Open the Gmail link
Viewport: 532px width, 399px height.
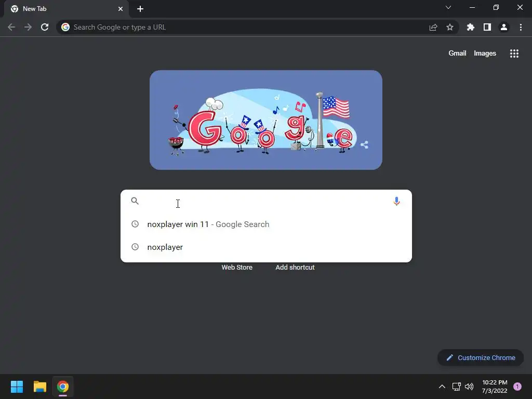(x=457, y=54)
